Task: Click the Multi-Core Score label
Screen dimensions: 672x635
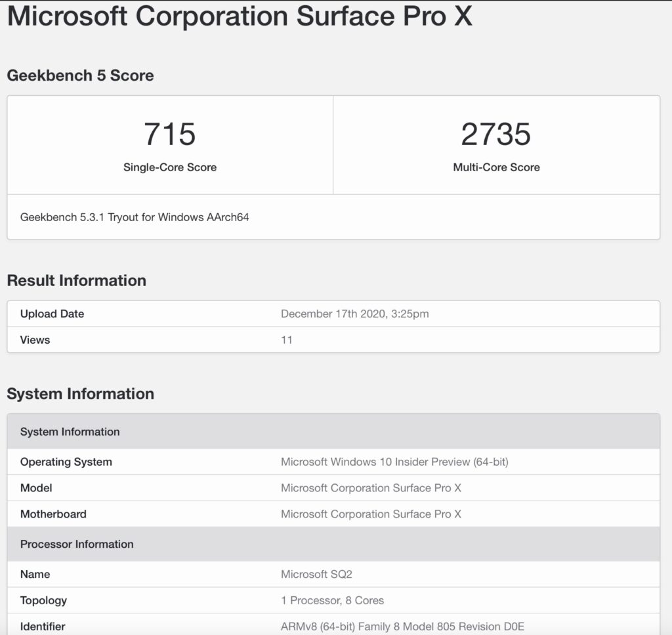Action: click(496, 167)
